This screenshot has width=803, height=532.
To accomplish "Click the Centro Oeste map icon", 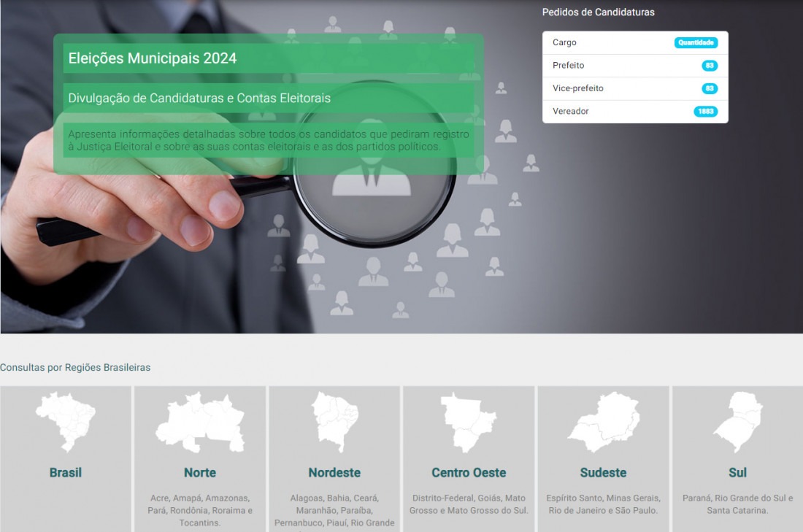I will coord(469,422).
